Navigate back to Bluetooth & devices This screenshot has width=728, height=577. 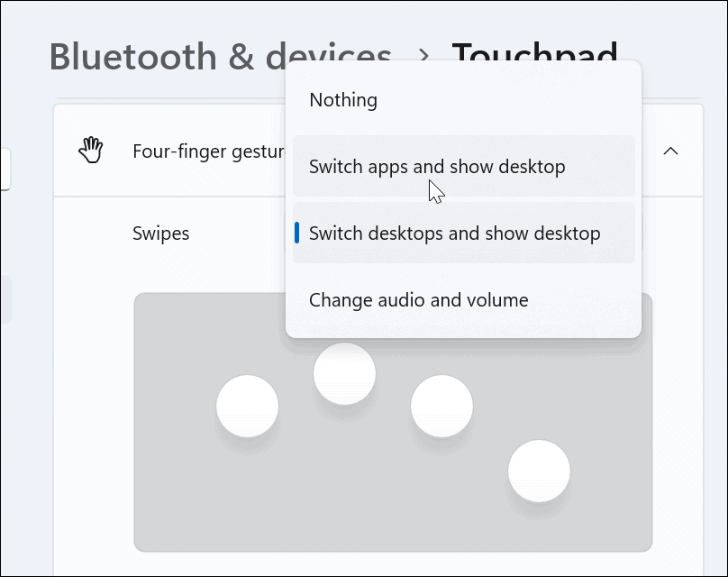click(x=220, y=56)
